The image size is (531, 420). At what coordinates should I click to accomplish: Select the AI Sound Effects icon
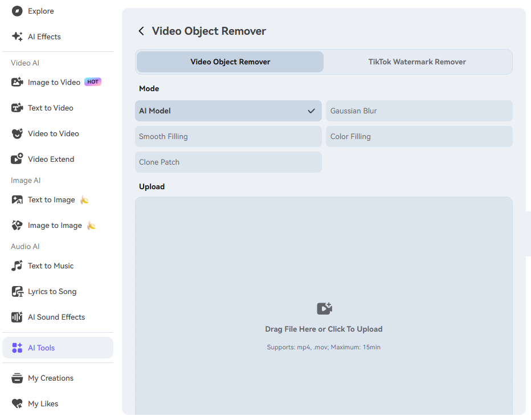point(17,317)
